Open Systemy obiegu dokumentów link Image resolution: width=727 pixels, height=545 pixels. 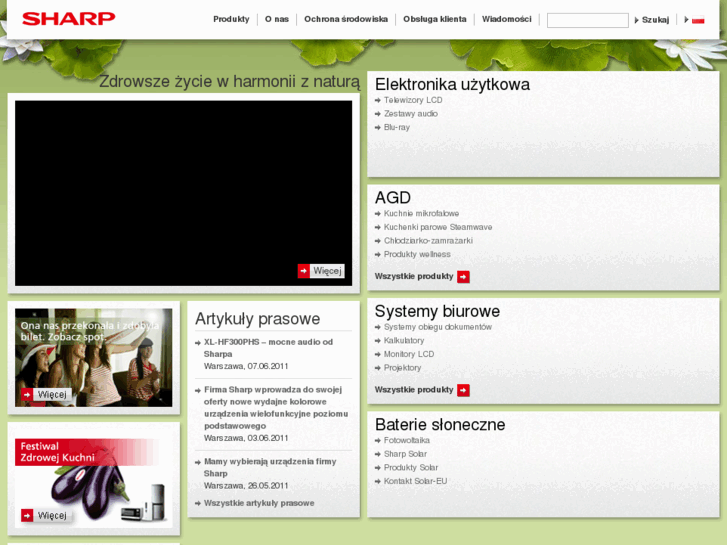pyautogui.click(x=438, y=327)
